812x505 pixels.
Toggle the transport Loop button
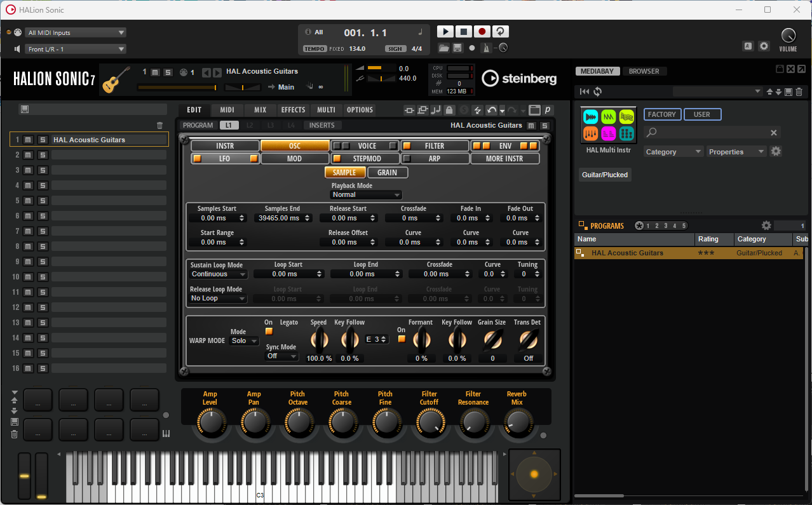click(x=501, y=32)
